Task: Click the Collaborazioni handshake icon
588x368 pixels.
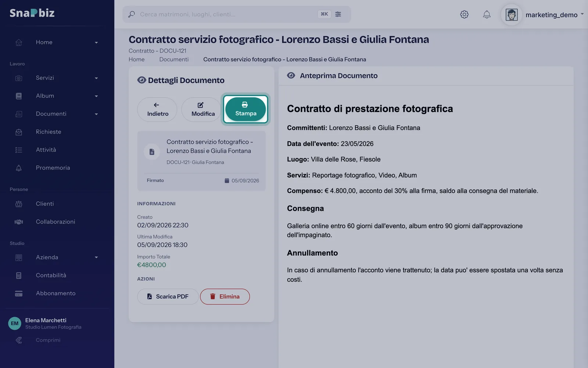Action: coord(19,222)
